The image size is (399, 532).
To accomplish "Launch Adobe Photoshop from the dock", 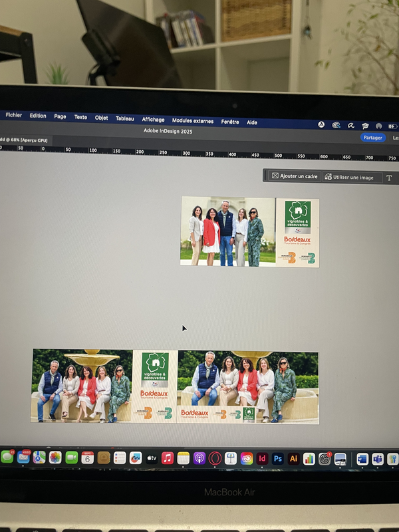I will [x=278, y=458].
